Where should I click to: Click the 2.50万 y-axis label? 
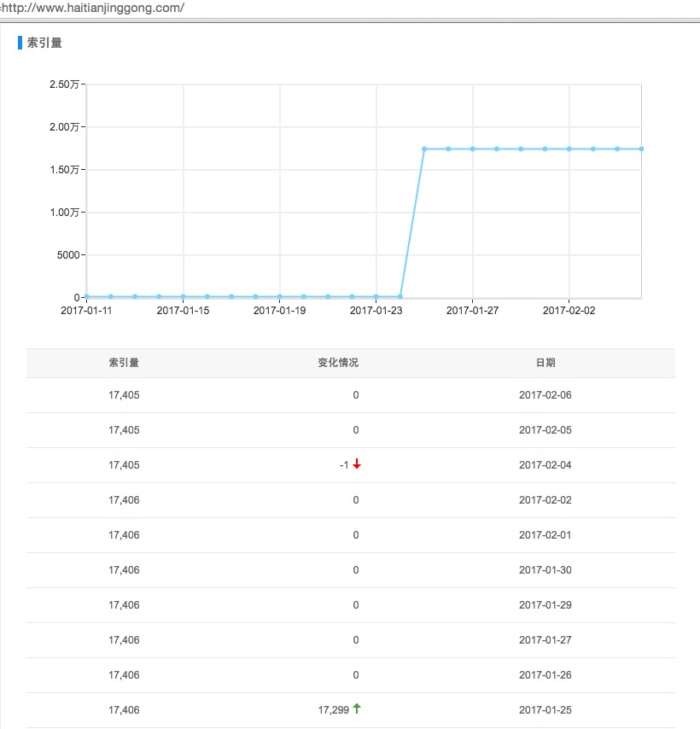(x=65, y=85)
